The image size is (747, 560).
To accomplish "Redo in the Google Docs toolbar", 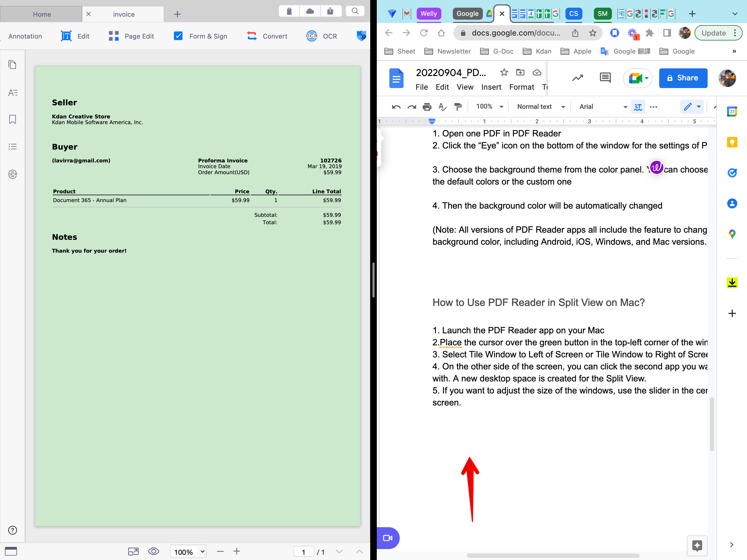I will 412,107.
